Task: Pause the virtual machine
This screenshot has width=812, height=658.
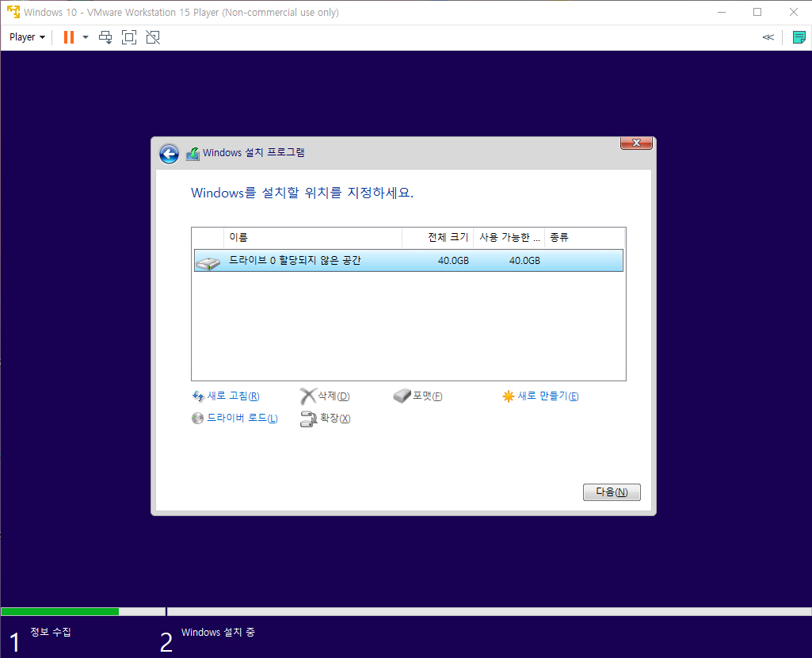Action: 69,37
